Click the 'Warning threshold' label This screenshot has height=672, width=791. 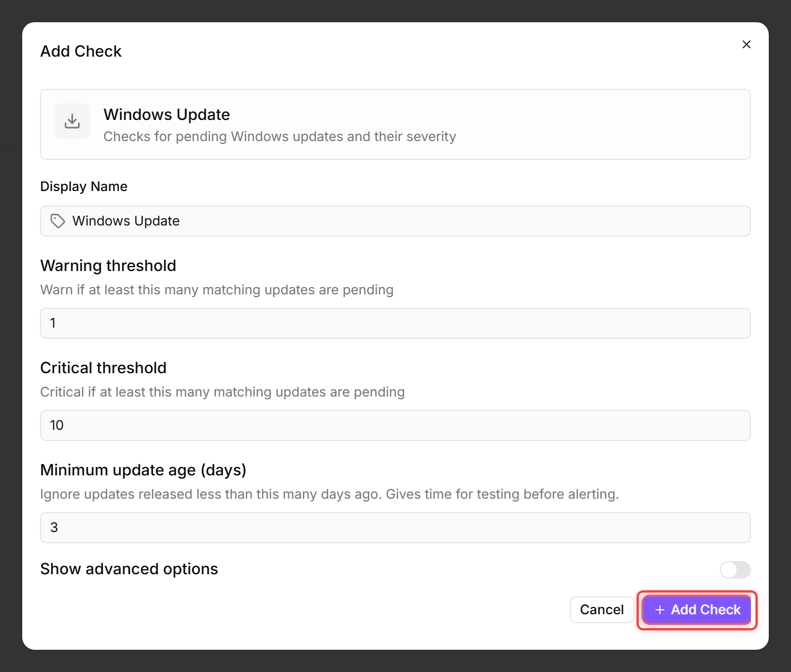[108, 265]
